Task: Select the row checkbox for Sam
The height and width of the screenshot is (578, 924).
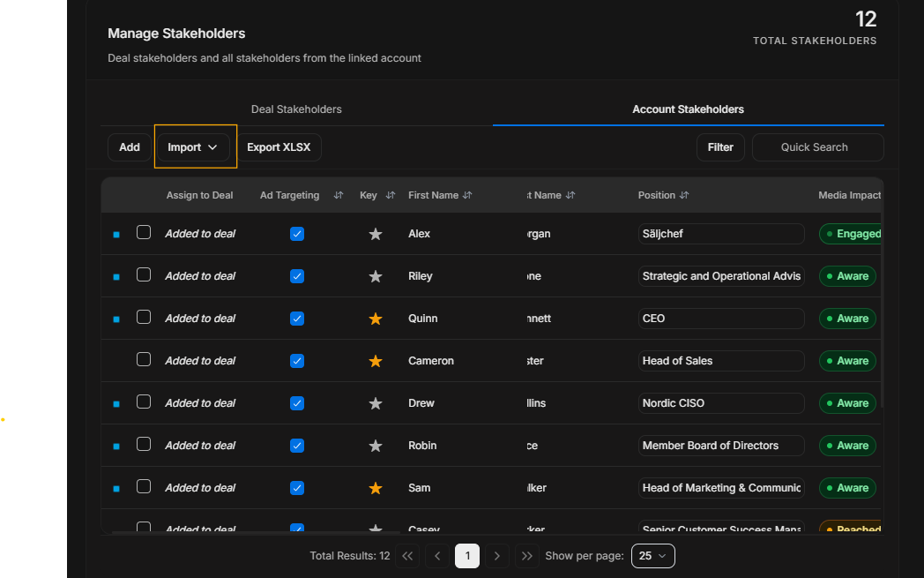Action: tap(144, 486)
